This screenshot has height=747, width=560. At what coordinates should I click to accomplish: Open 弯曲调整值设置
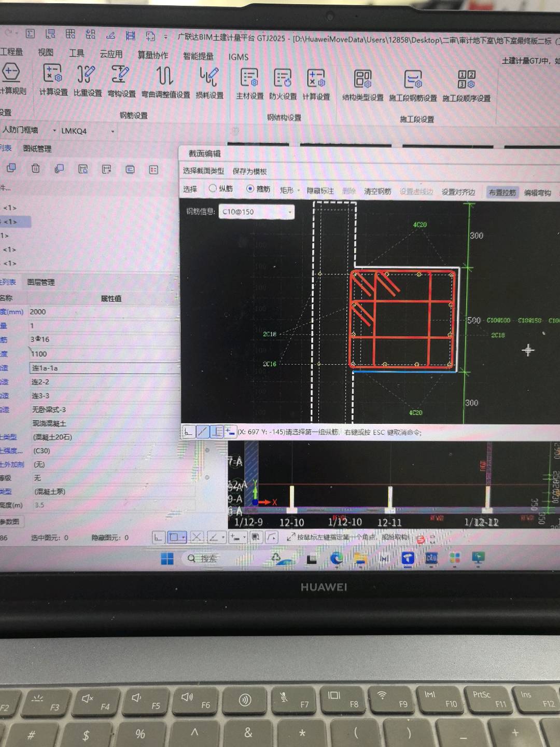pyautogui.click(x=165, y=82)
